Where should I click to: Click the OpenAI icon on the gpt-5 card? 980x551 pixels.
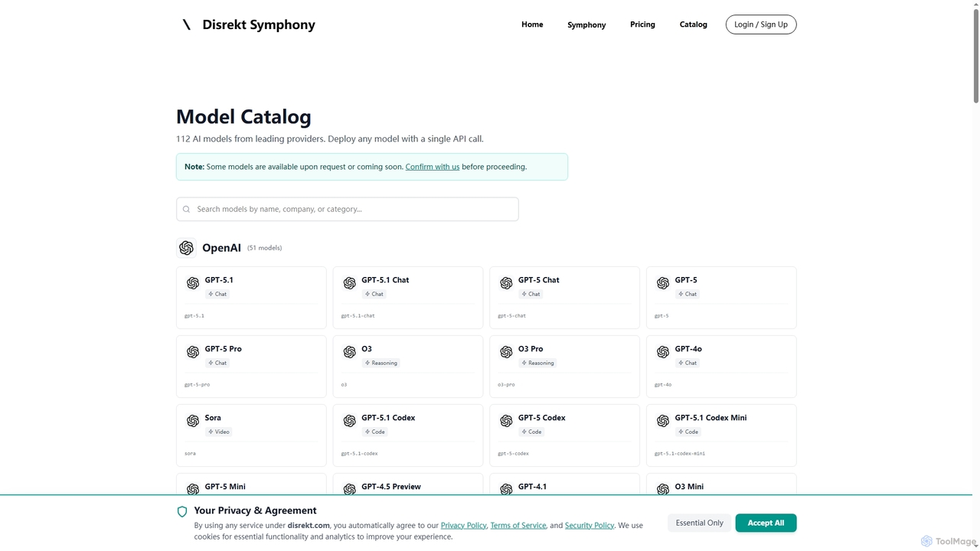(x=663, y=283)
